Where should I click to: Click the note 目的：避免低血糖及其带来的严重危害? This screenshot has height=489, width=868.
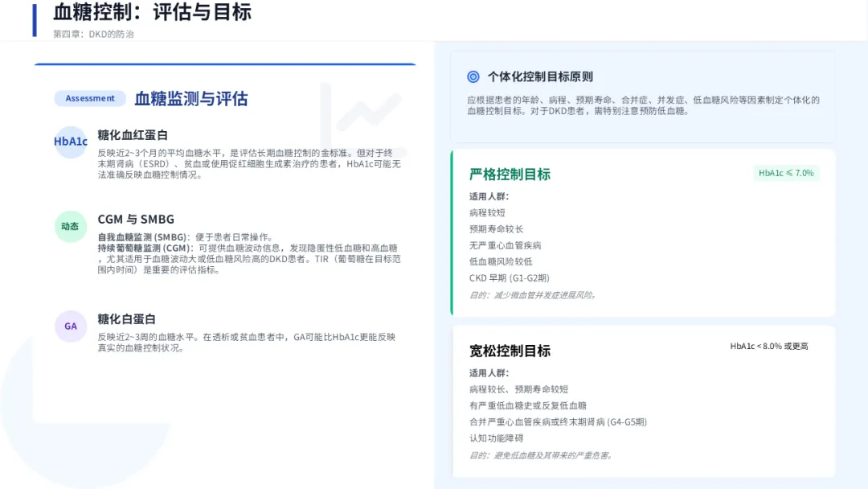pyautogui.click(x=541, y=455)
